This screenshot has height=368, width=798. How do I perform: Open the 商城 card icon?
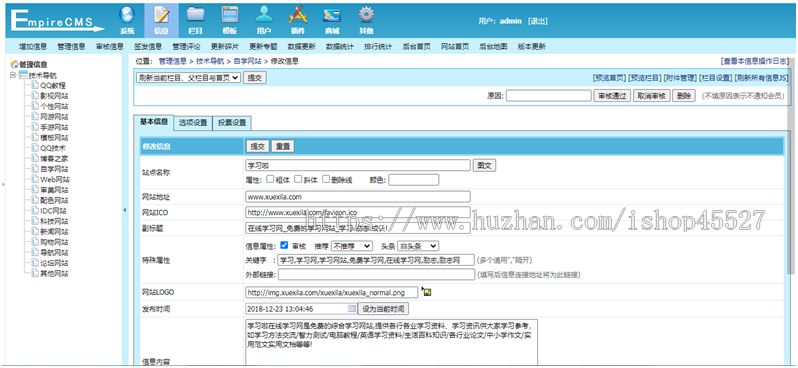332,15
